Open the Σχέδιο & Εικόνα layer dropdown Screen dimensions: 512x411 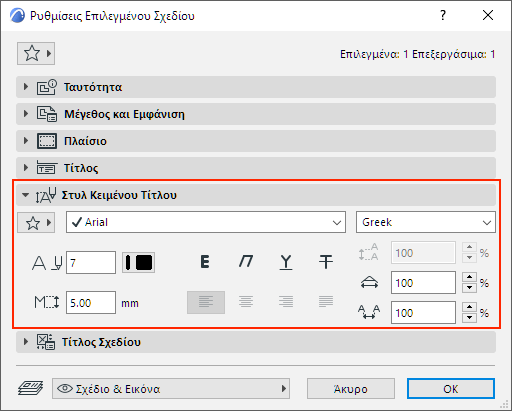171,389
